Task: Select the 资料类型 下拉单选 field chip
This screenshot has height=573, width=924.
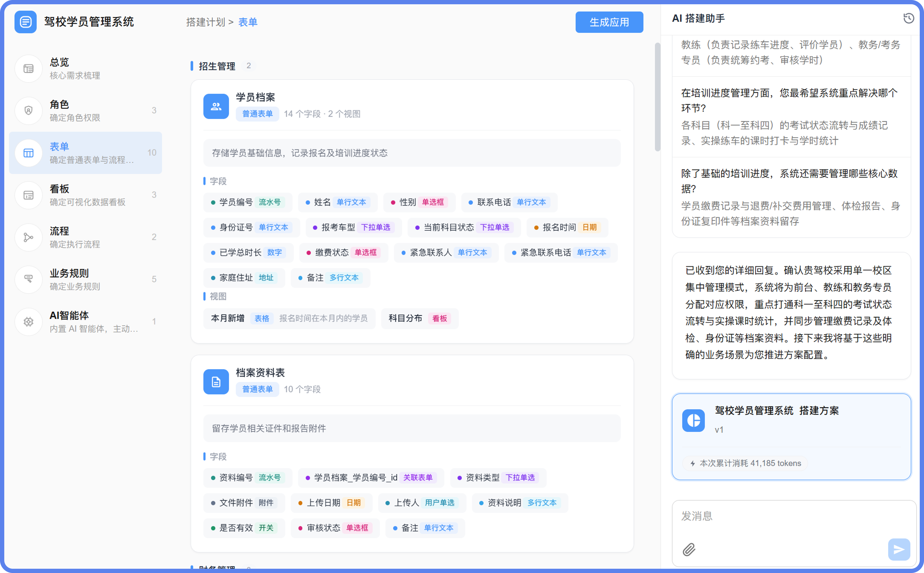Action: pyautogui.click(x=498, y=478)
